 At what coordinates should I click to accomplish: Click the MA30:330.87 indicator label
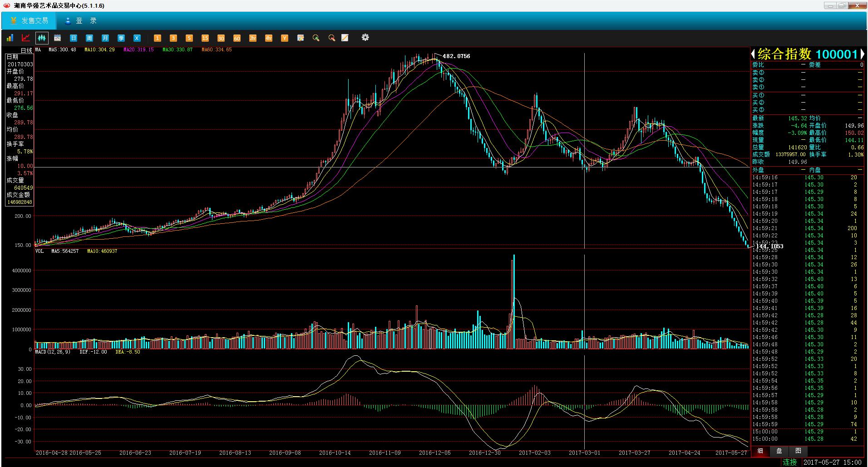(178, 50)
